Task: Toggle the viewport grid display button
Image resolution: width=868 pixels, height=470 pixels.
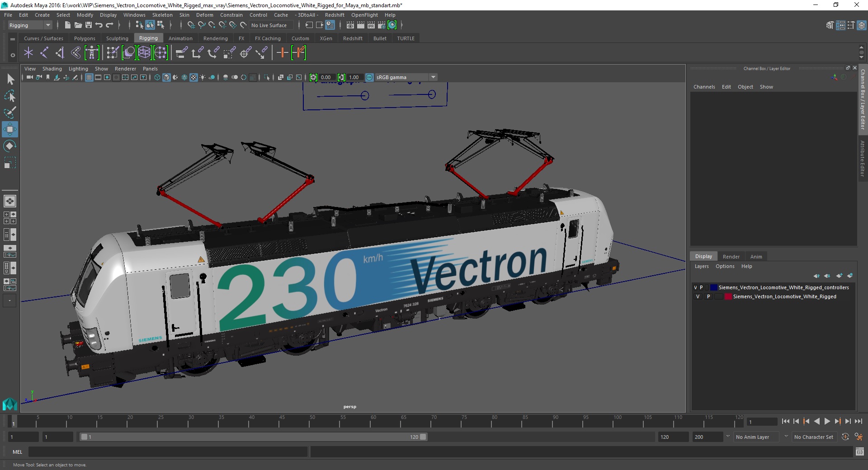Action: pyautogui.click(x=89, y=77)
